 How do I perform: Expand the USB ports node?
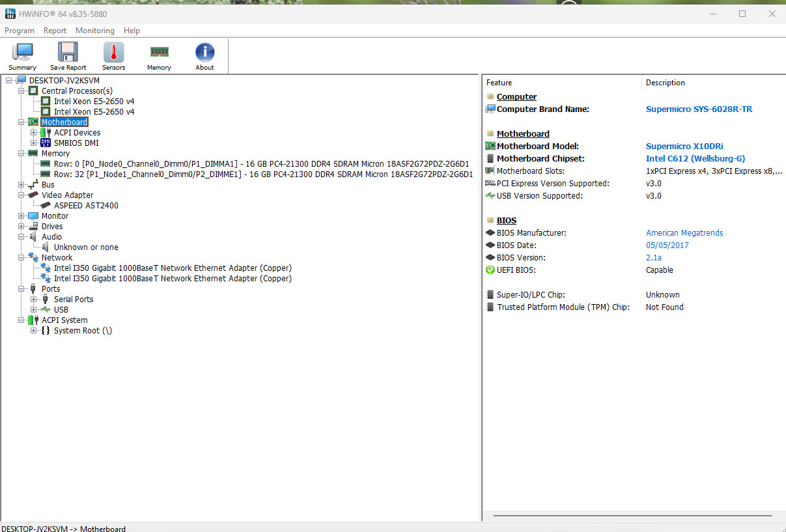tap(33, 310)
